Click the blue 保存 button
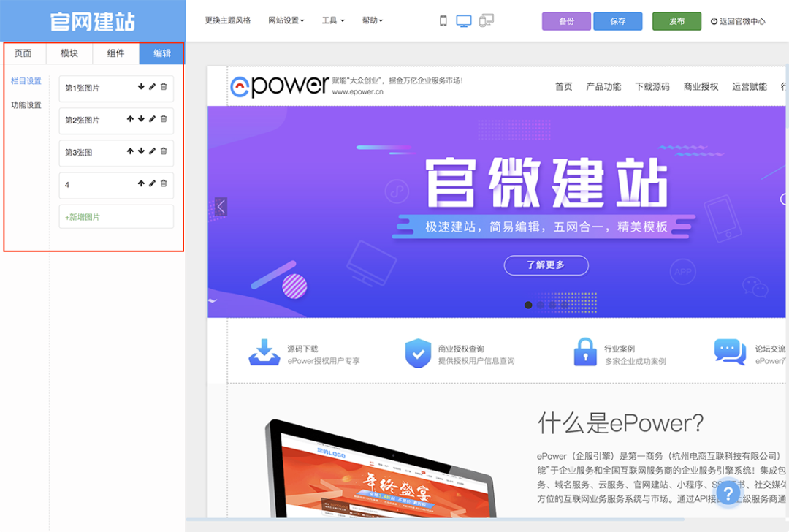The image size is (789, 532). pyautogui.click(x=618, y=21)
